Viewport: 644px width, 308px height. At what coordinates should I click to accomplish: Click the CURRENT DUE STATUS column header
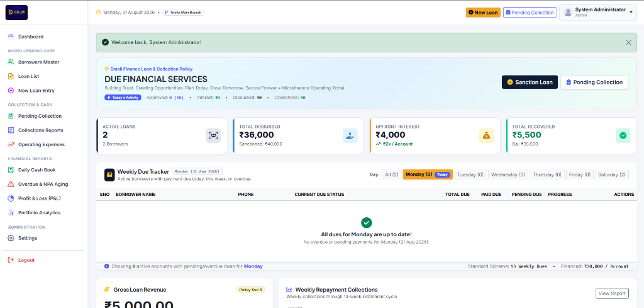click(319, 195)
